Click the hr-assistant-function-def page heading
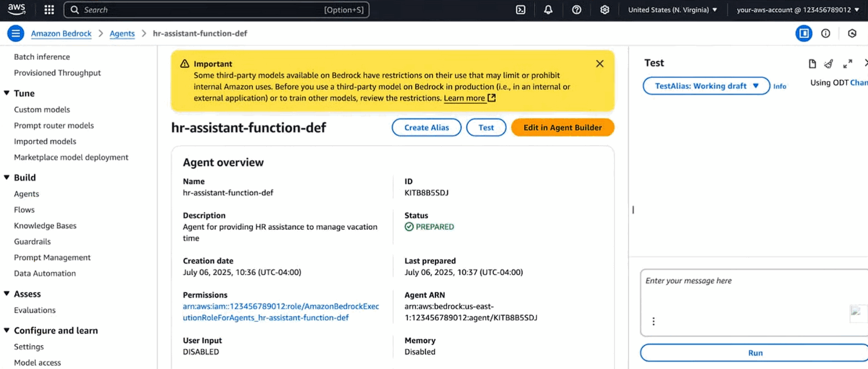 249,128
